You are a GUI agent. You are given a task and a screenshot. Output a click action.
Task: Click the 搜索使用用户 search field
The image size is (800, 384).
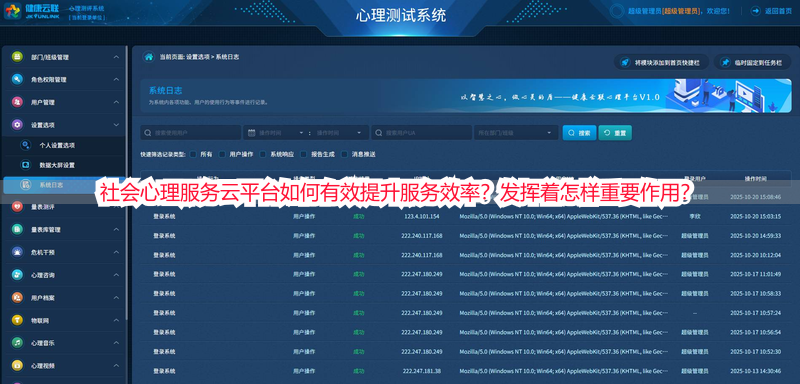(190, 133)
